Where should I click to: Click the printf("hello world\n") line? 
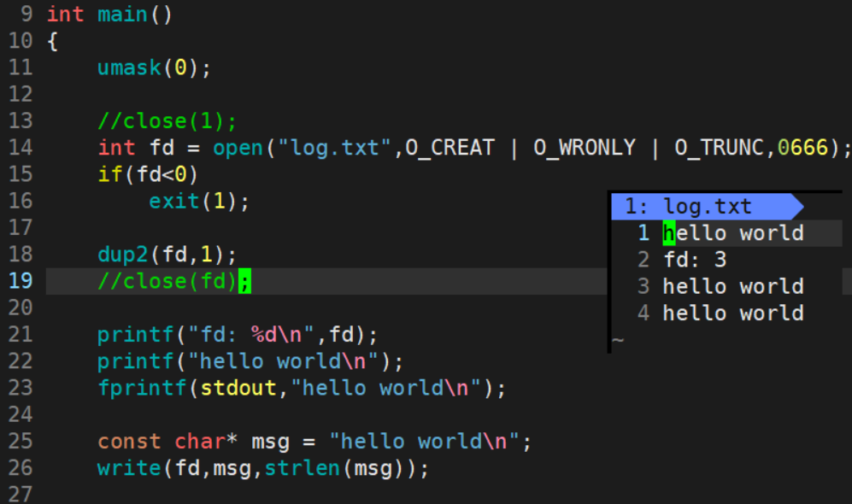point(250,361)
